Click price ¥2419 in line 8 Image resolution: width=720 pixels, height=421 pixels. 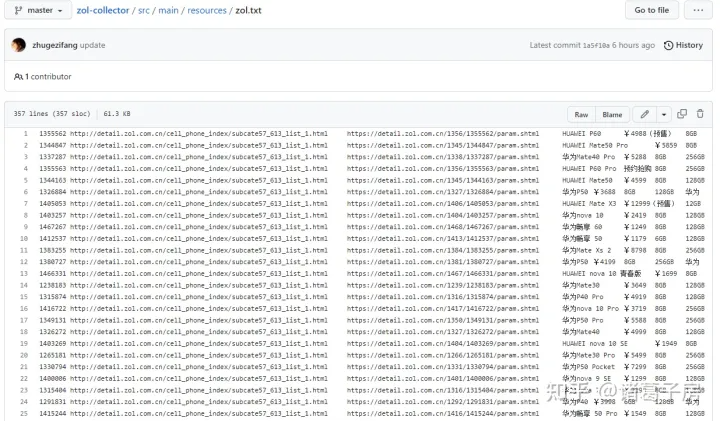[x=635, y=215]
